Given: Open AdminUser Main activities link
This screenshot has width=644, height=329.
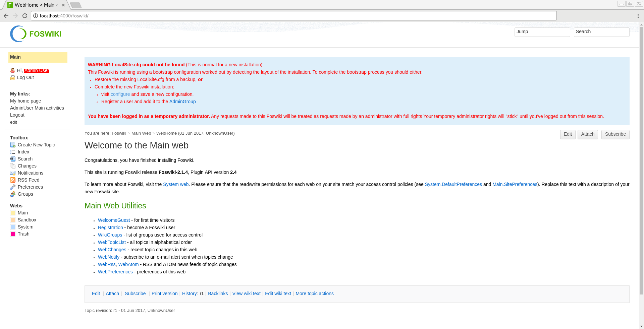Looking at the screenshot, I should [x=37, y=108].
